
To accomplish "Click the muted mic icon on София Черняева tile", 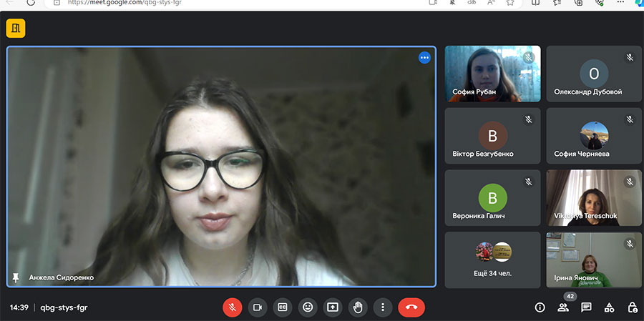I will click(630, 120).
